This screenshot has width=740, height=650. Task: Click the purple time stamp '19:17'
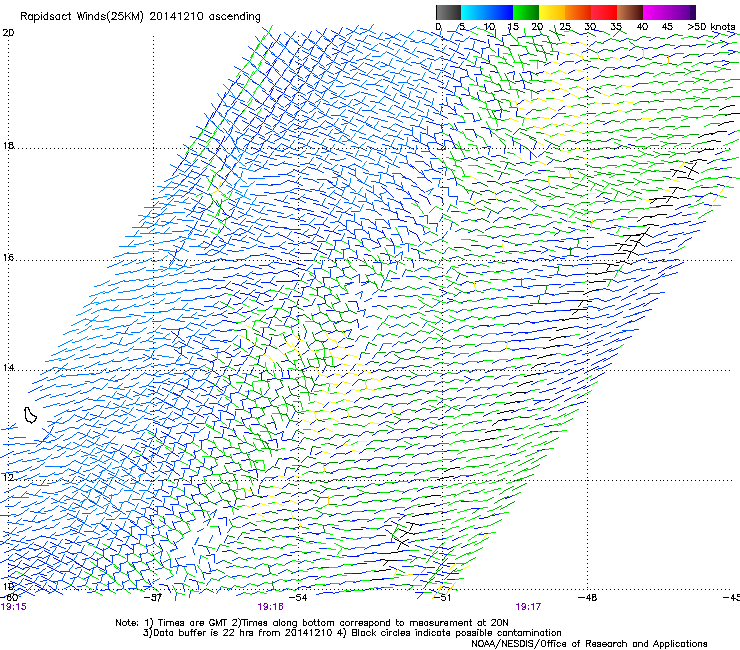(x=528, y=607)
